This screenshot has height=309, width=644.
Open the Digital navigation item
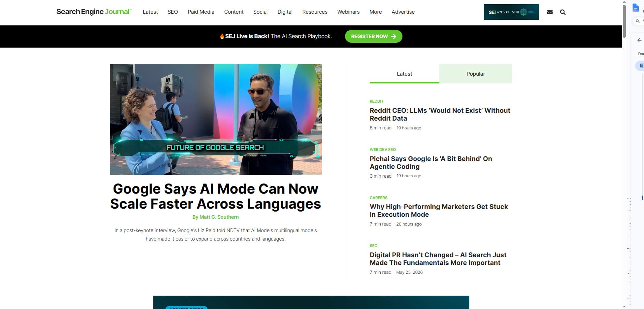click(285, 12)
